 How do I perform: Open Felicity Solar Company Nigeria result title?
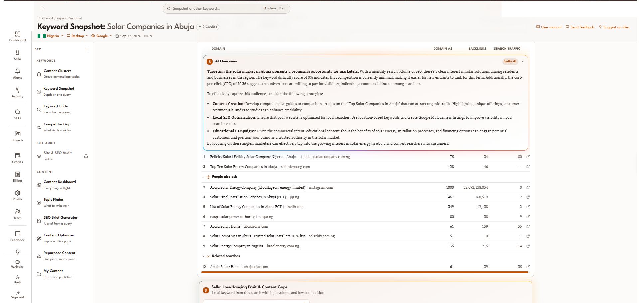255,157
